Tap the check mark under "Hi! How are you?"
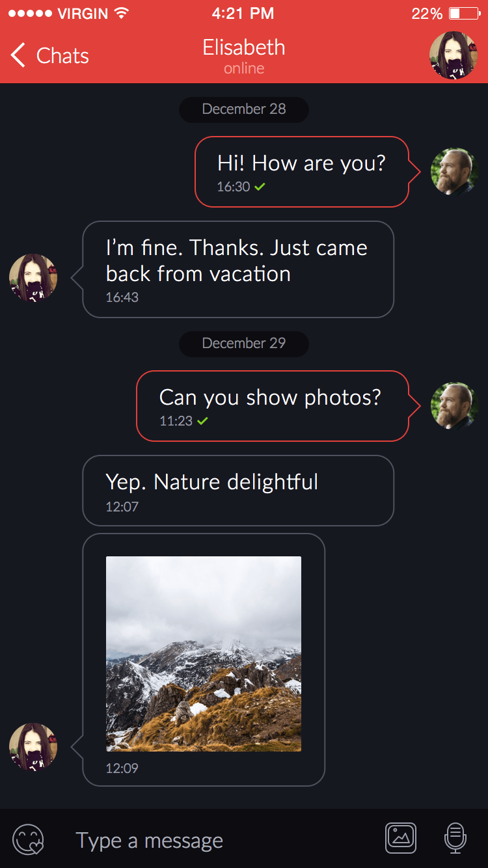 point(260,187)
